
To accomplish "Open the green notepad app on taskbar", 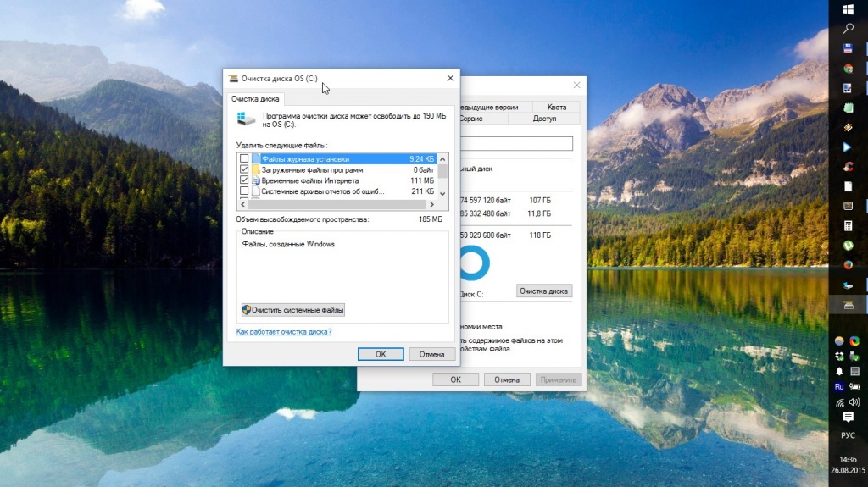I will [x=848, y=108].
